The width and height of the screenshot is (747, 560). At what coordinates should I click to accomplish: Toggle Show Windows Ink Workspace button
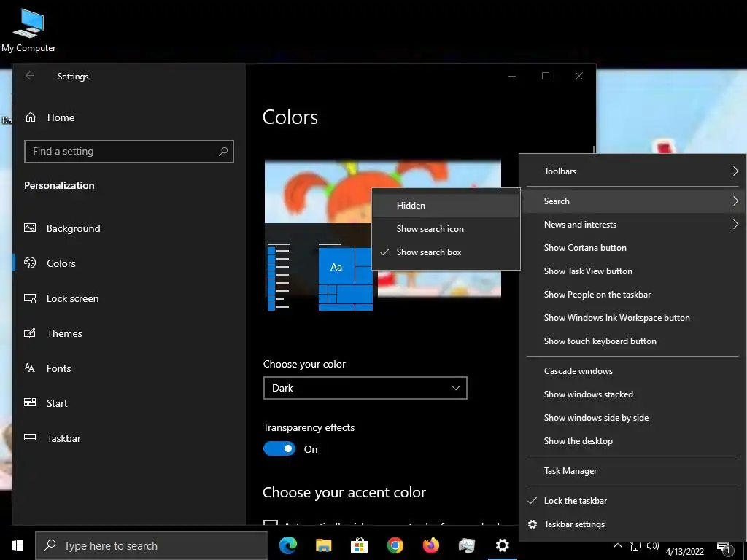pos(634,318)
